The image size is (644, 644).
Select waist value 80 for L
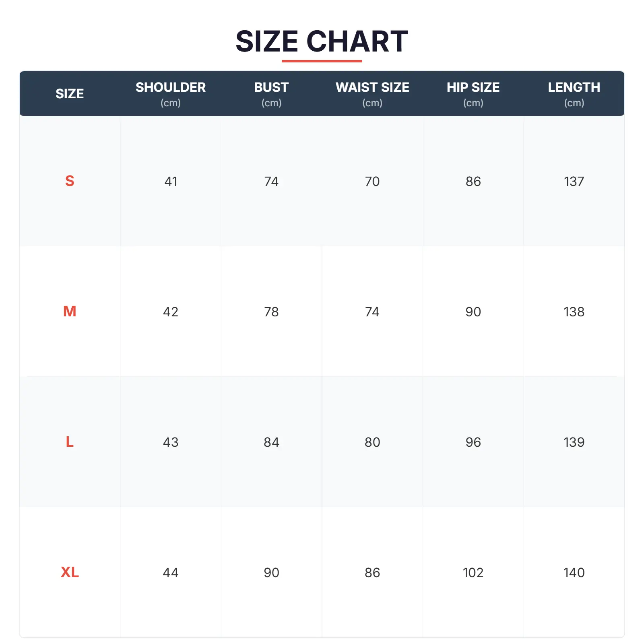372,442
